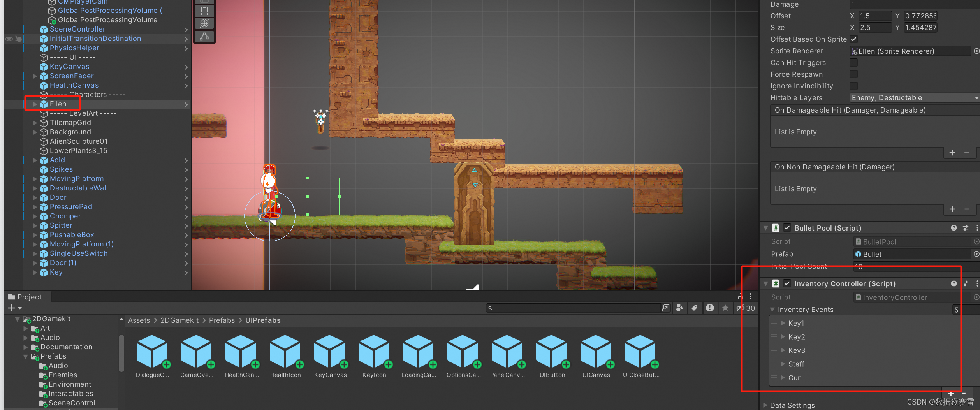Select the Rect tool in scene toolbar
This screenshot has width=980, height=410.
(204, 11)
